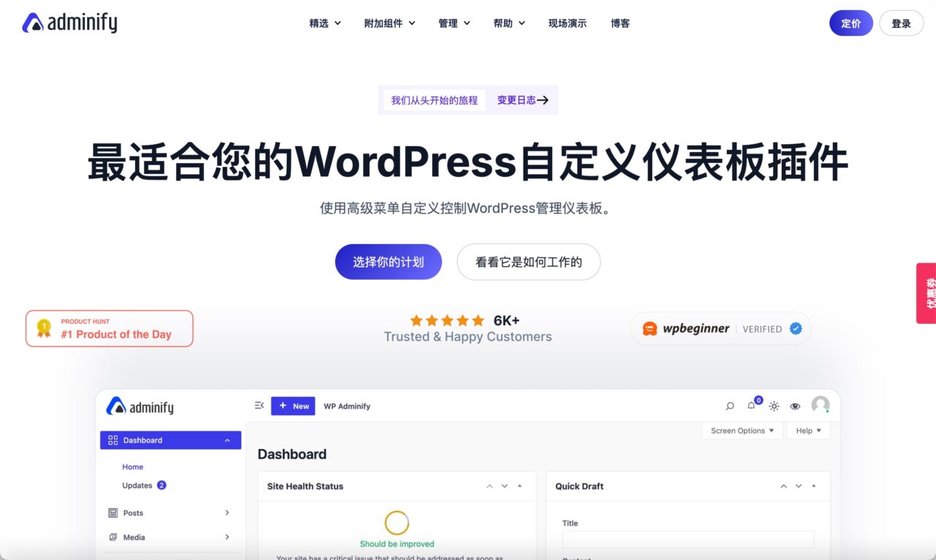Click the Should be improved status text
This screenshot has width=936, height=560.
click(397, 544)
